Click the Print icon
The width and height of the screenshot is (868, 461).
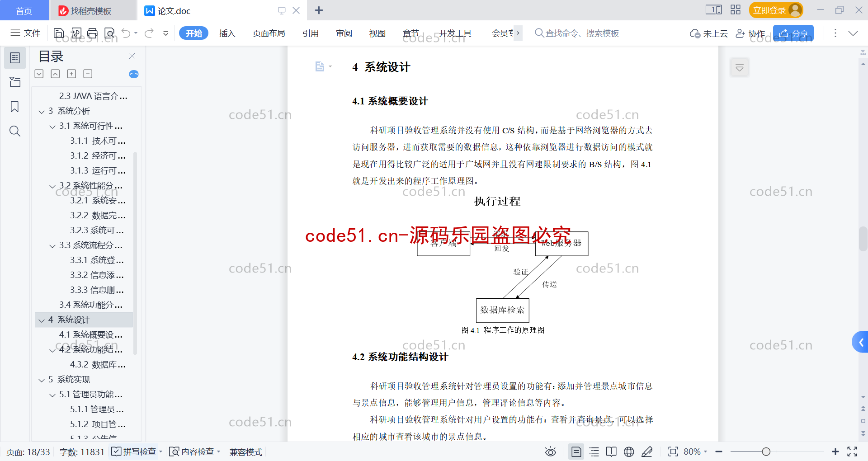tap(93, 33)
